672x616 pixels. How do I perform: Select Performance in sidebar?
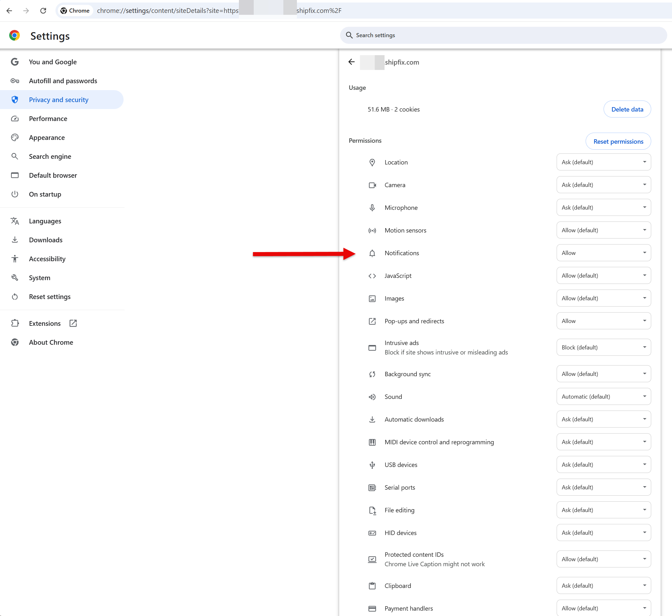click(x=48, y=118)
